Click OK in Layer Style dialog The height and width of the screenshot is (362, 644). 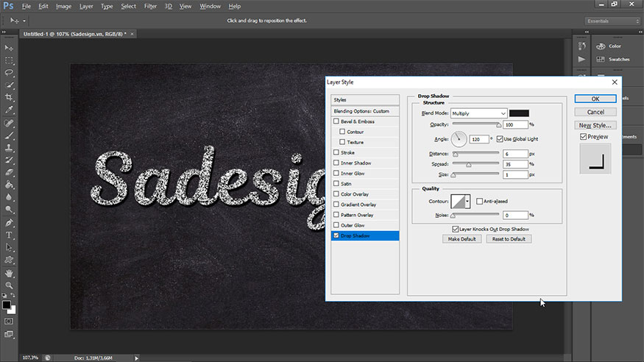[x=595, y=99]
